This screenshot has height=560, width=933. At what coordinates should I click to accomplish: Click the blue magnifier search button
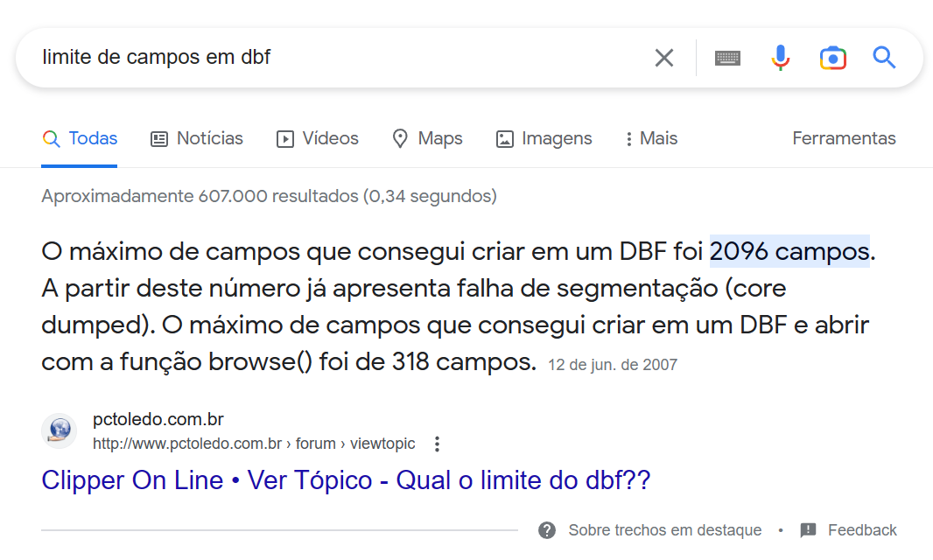884,58
